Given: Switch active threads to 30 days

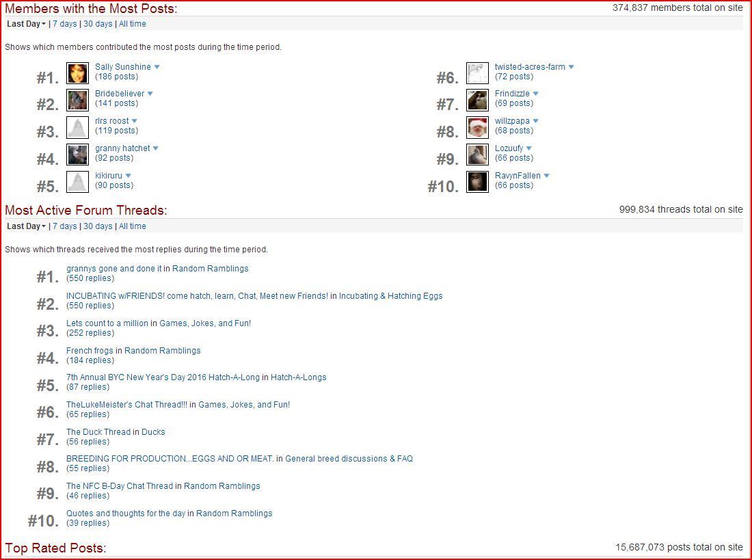Looking at the screenshot, I should coord(98,226).
